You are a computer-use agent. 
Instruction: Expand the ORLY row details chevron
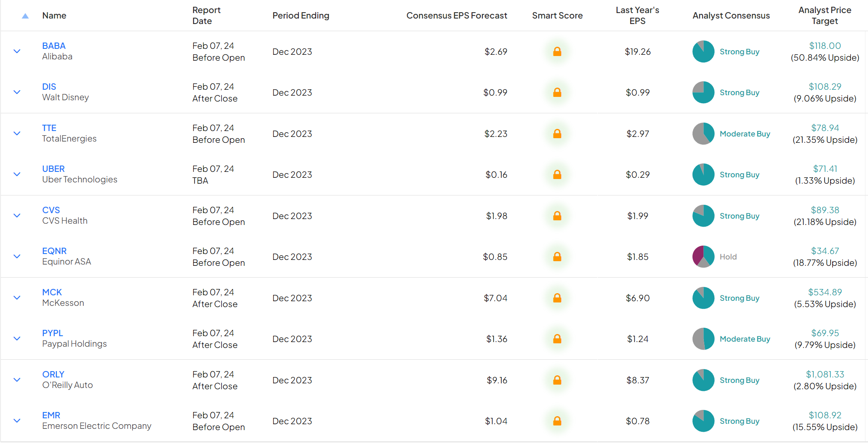(17, 380)
